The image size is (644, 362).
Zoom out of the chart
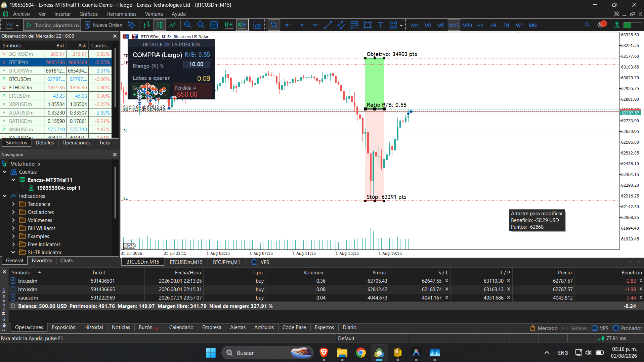click(201, 25)
